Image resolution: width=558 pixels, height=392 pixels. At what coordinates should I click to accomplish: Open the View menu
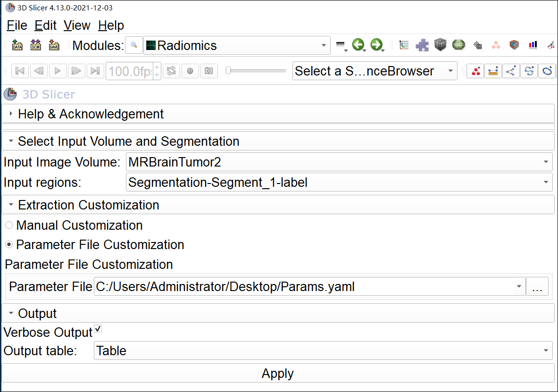tap(77, 25)
